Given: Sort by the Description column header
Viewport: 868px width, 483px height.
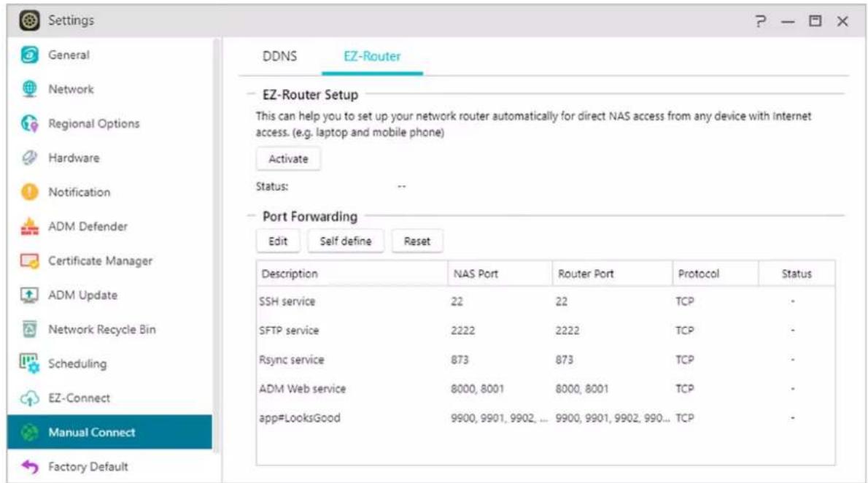Looking at the screenshot, I should [x=352, y=274].
